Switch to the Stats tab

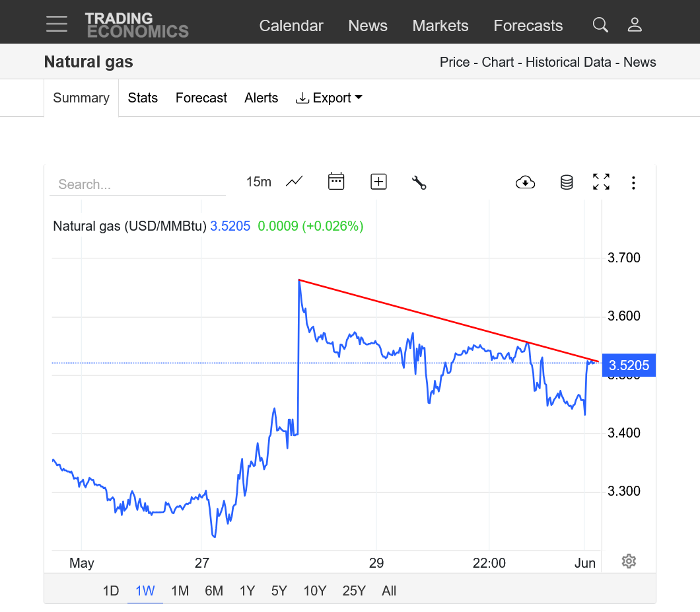tap(143, 98)
